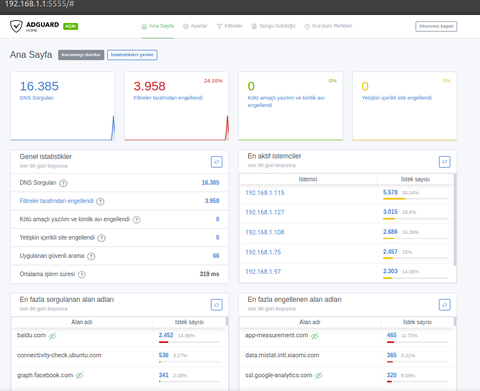Refresh En fazla sorgulanan alan adları card
Screen dimensions: 480x391
pos(217,305)
